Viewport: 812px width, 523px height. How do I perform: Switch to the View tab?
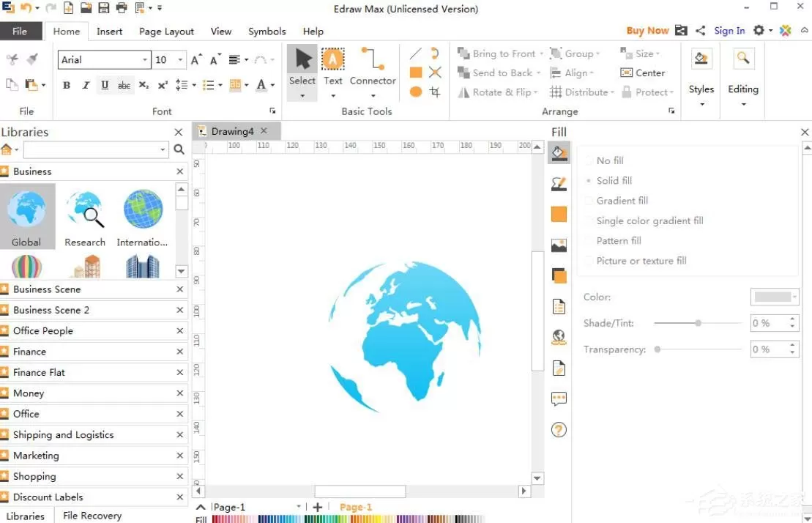click(221, 31)
